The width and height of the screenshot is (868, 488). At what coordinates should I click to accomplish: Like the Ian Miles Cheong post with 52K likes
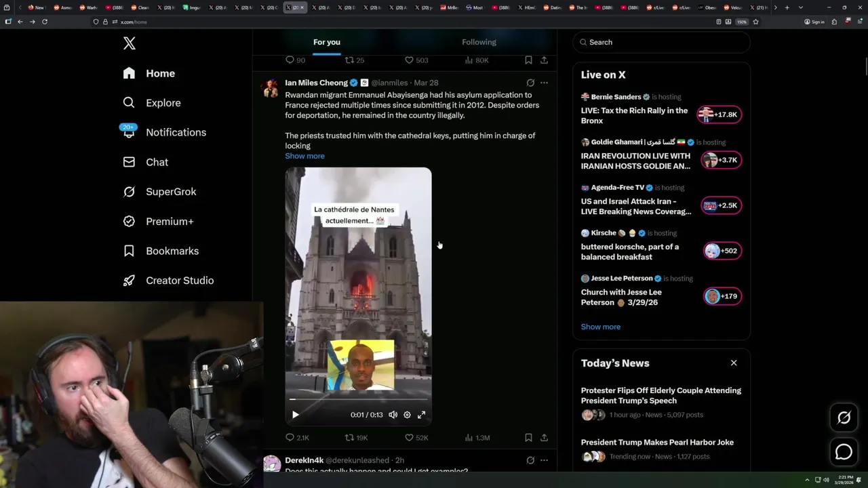click(x=416, y=438)
